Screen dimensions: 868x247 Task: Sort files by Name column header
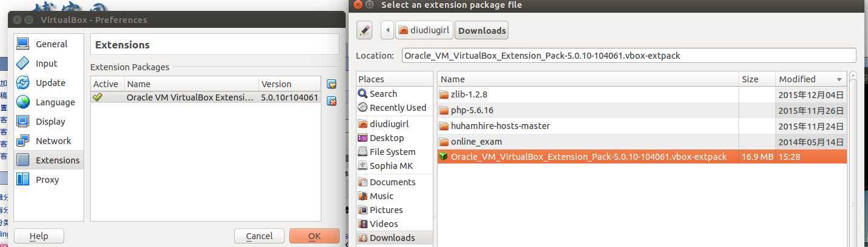click(x=588, y=79)
